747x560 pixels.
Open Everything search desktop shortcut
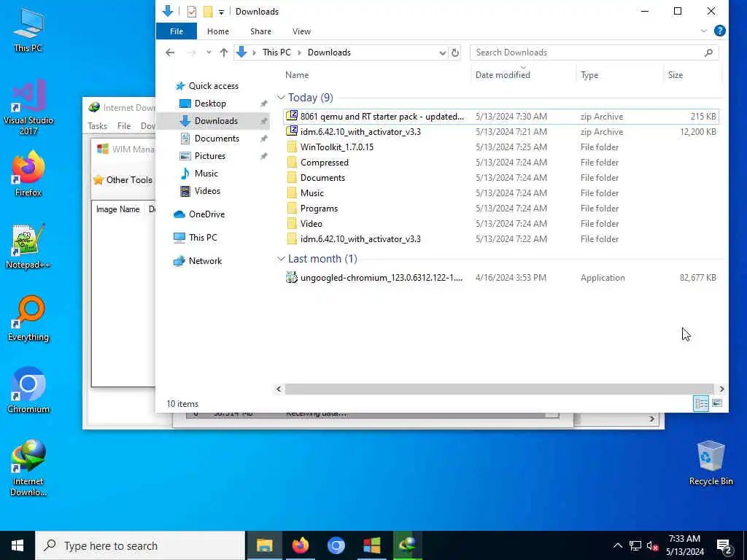pos(28,319)
